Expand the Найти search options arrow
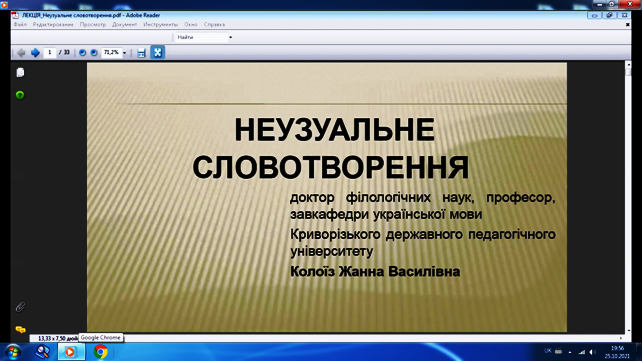643x362 pixels. (230, 37)
